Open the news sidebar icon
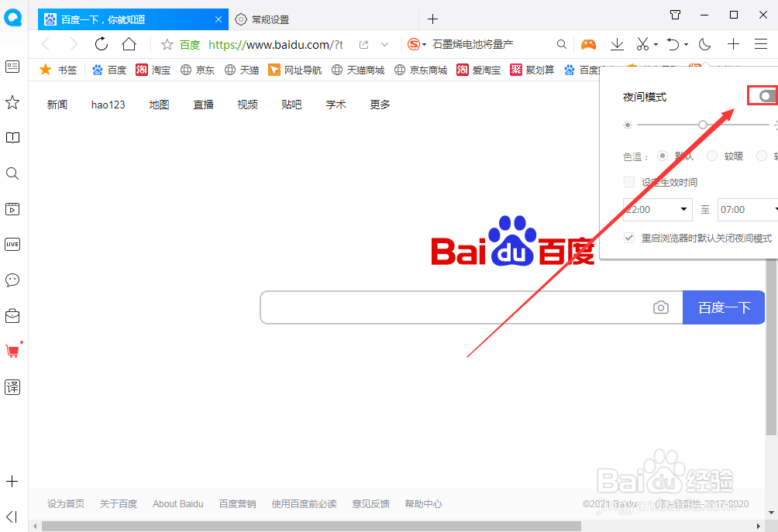The image size is (778, 532). (12, 67)
